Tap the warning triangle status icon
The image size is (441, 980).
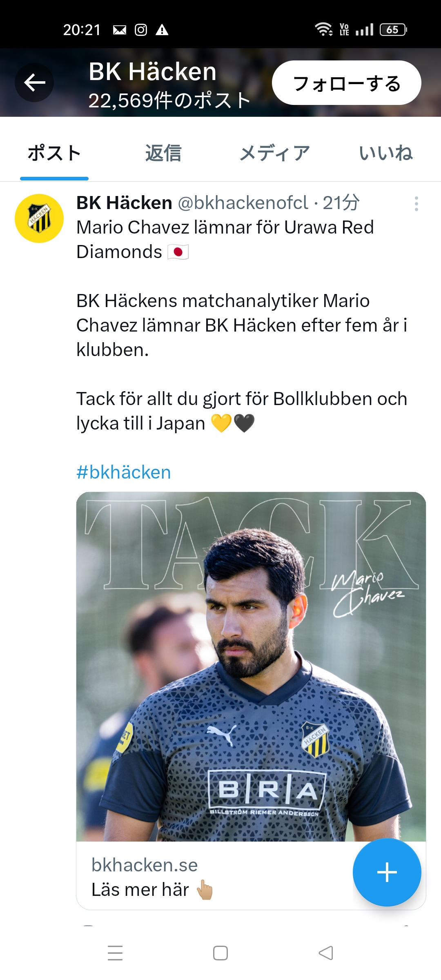pyautogui.click(x=162, y=30)
